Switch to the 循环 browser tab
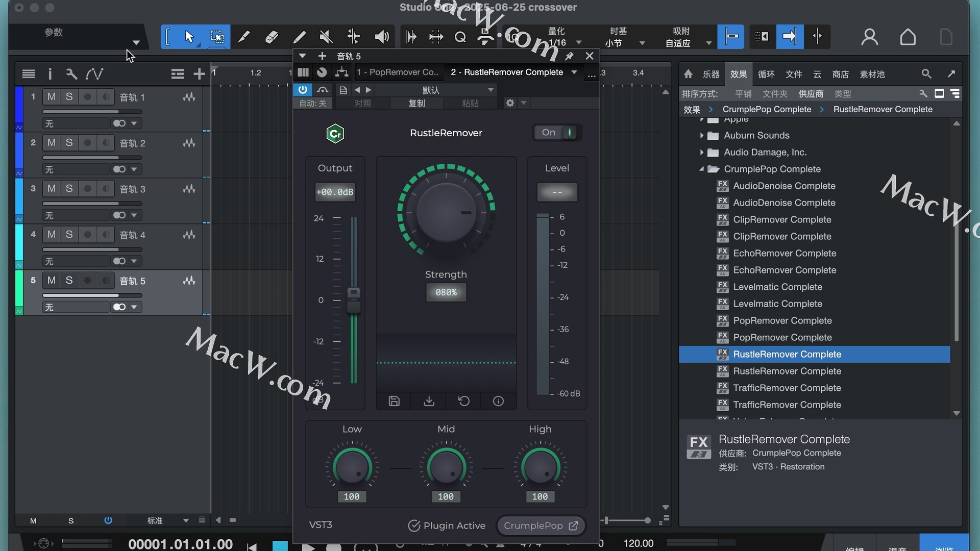The height and width of the screenshot is (551, 980). [x=766, y=74]
